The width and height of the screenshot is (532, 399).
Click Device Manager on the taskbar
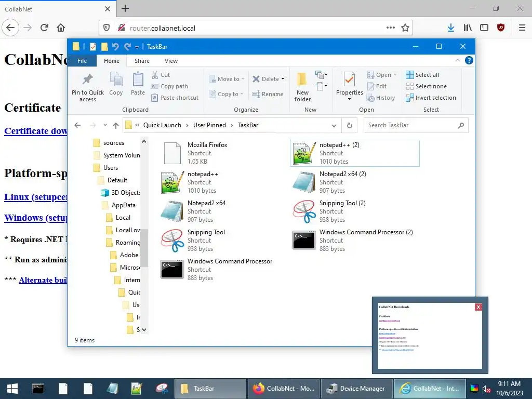(356, 389)
